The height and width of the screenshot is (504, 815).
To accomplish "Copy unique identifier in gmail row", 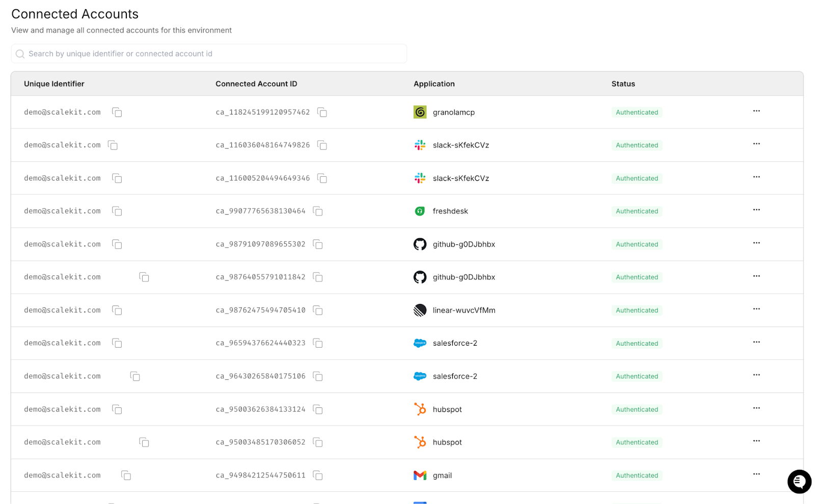I will point(126,475).
